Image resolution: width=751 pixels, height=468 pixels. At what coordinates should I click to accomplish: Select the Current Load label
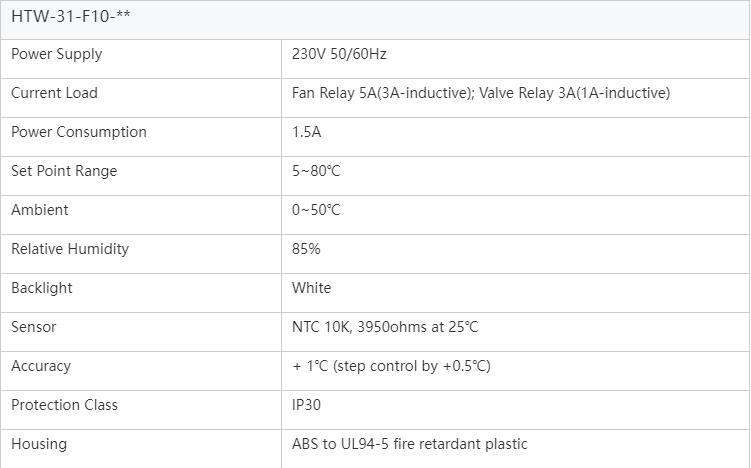pyautogui.click(x=54, y=93)
